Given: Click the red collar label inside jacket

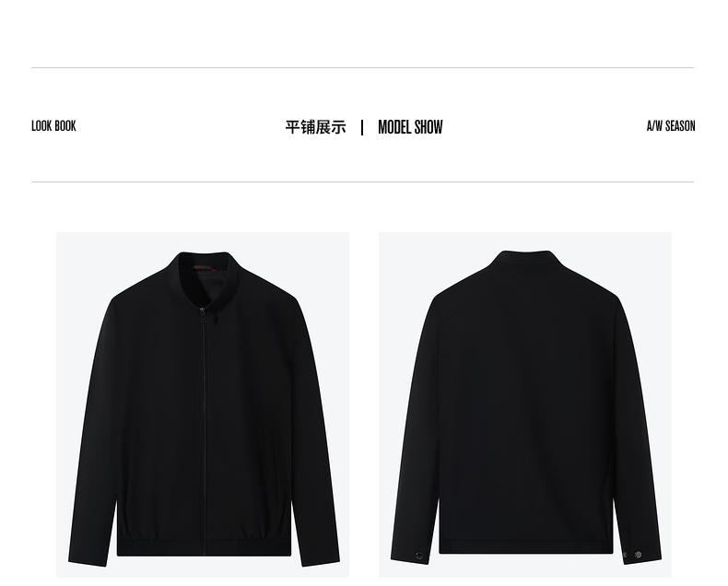Looking at the screenshot, I should 203,267.
